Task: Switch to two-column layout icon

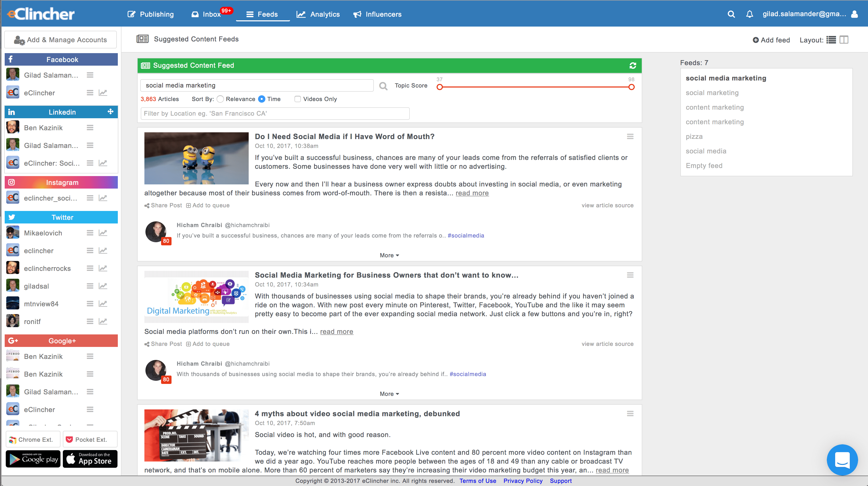Action: coord(844,40)
